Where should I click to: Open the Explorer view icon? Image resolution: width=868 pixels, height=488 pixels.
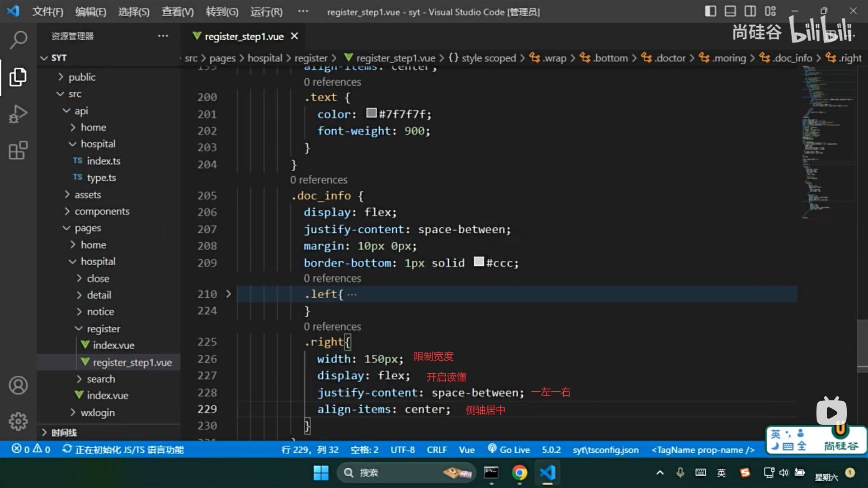point(18,77)
